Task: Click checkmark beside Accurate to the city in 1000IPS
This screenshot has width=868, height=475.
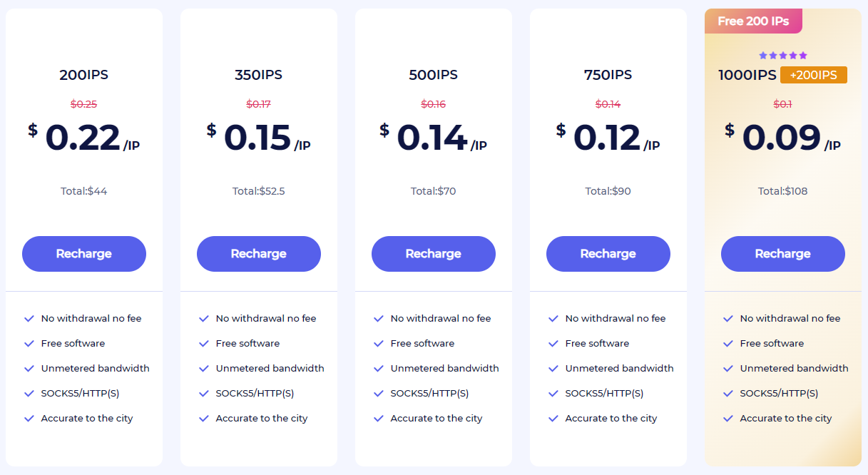Action: [x=728, y=419]
